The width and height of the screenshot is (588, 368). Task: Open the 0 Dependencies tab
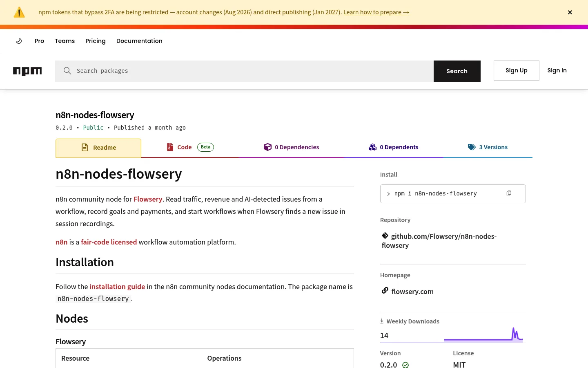(292, 148)
